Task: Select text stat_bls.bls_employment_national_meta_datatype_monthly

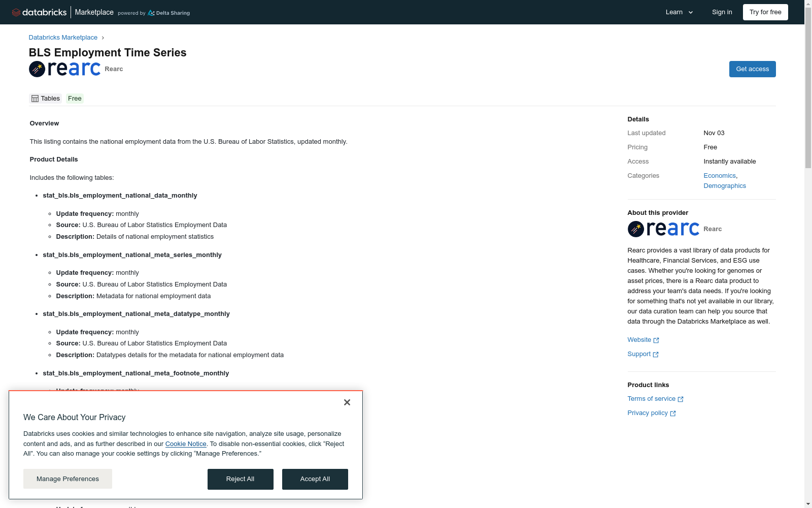Action: pos(136,314)
